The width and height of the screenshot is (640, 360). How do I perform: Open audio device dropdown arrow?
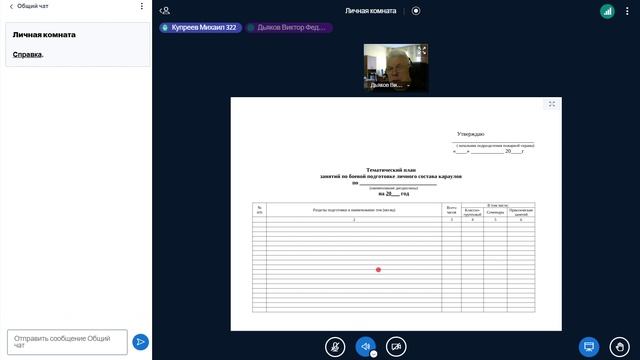(x=373, y=354)
